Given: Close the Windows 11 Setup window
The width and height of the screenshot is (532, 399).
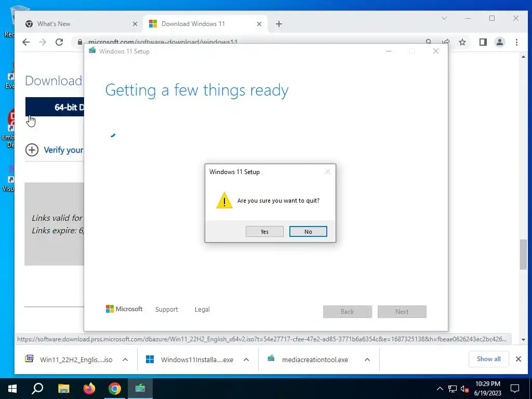Looking at the screenshot, I should pyautogui.click(x=436, y=51).
